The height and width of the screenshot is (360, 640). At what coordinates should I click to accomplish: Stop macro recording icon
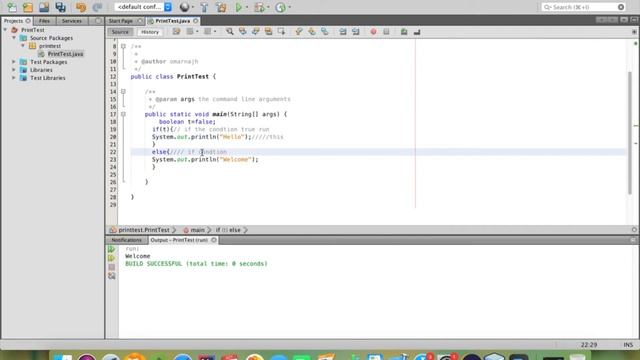click(x=386, y=32)
